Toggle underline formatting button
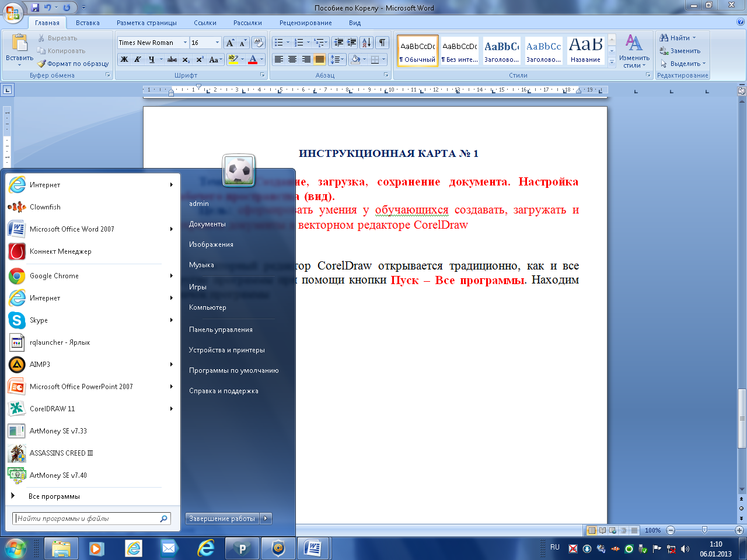The image size is (747, 560). pos(152,60)
